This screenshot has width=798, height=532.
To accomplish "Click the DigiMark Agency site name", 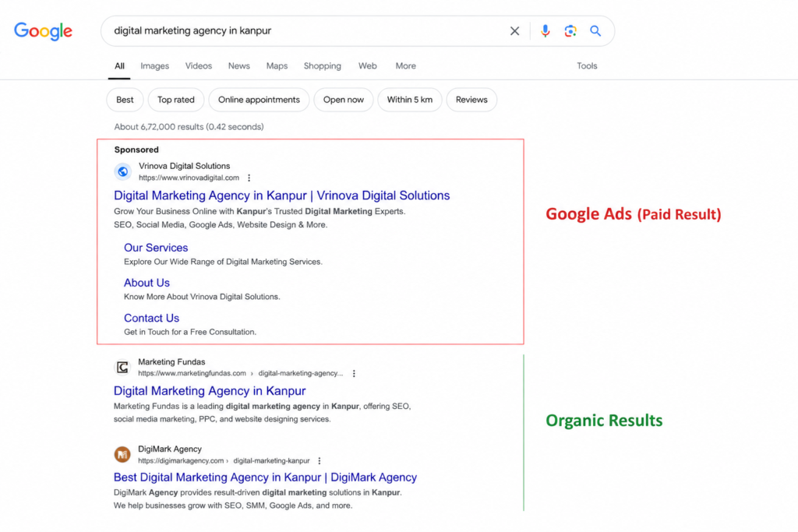I will click(x=169, y=449).
